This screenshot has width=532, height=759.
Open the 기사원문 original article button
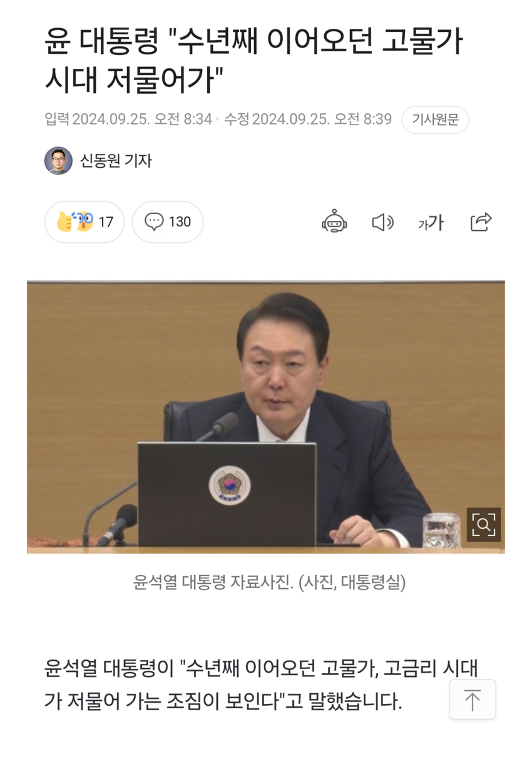(x=435, y=120)
